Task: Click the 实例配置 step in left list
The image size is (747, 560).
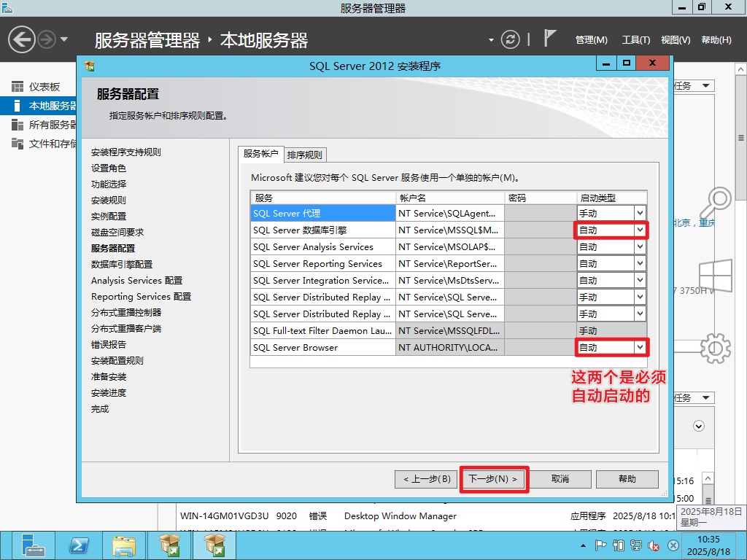Action: (109, 216)
